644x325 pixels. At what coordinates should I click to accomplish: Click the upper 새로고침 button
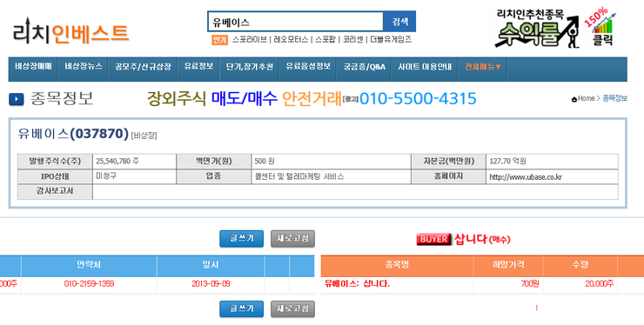coord(292,238)
